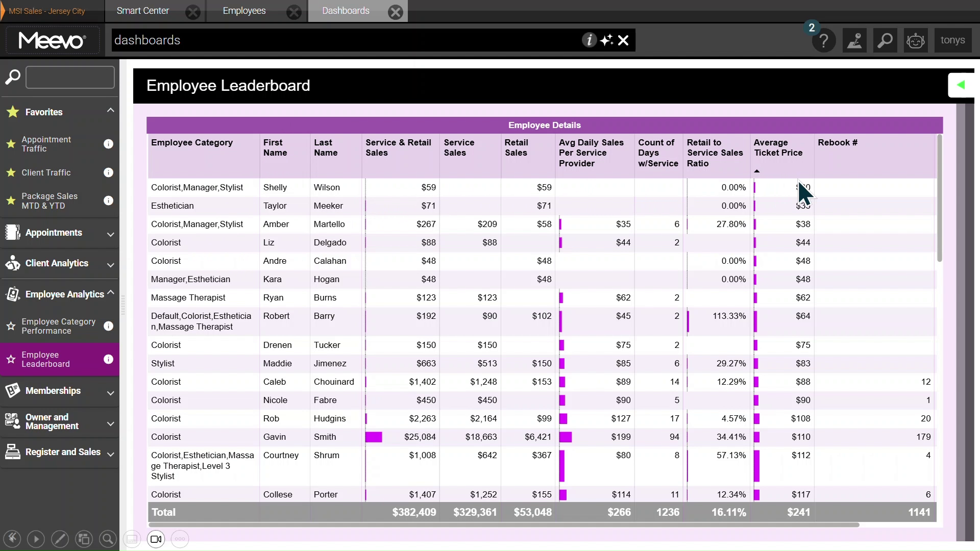
Task: Click the location pin icon near username
Action: tap(855, 40)
